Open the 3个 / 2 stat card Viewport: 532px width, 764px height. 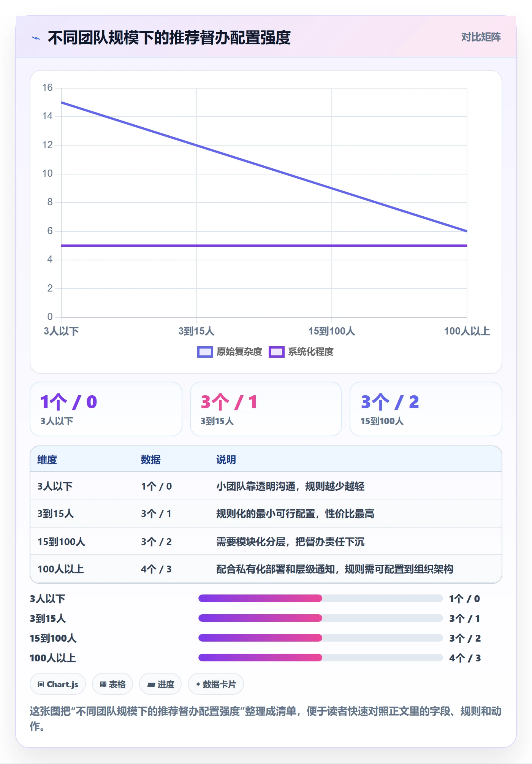(x=426, y=409)
